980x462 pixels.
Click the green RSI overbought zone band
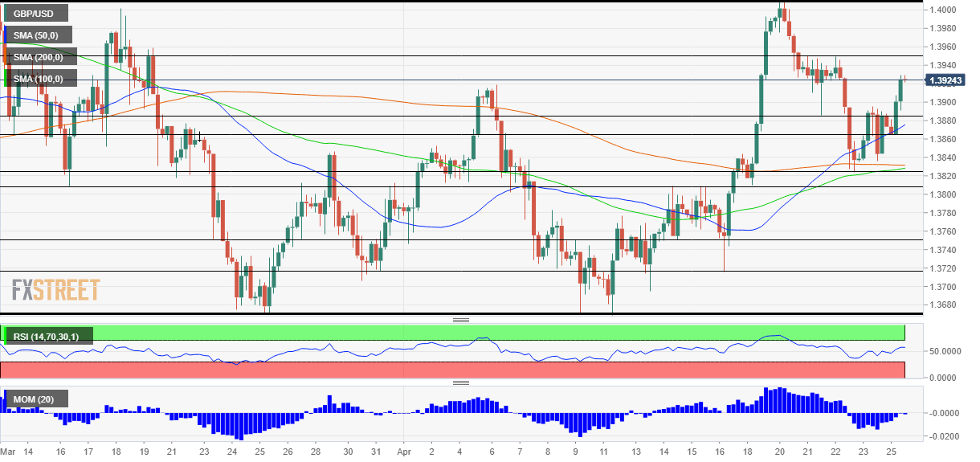click(x=482, y=333)
